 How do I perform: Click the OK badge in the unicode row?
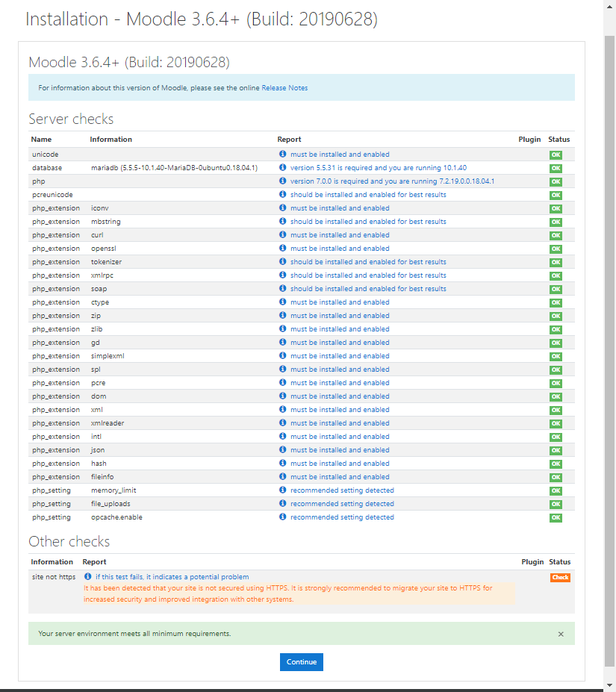556,155
